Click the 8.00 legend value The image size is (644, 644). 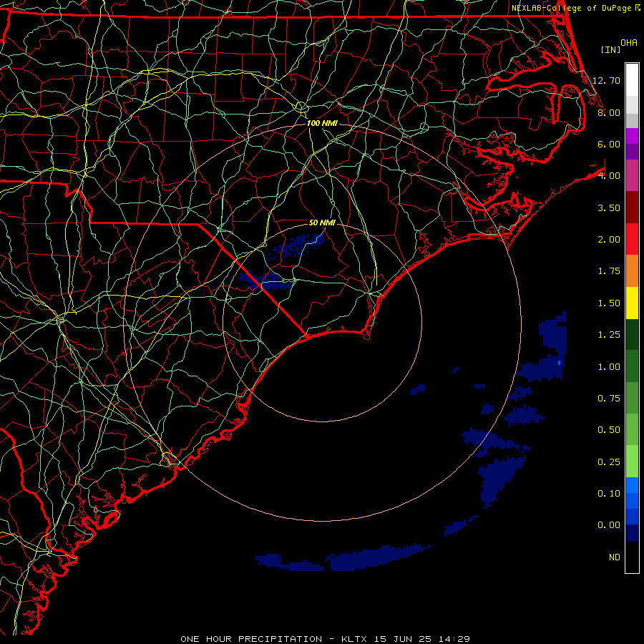(x=609, y=112)
